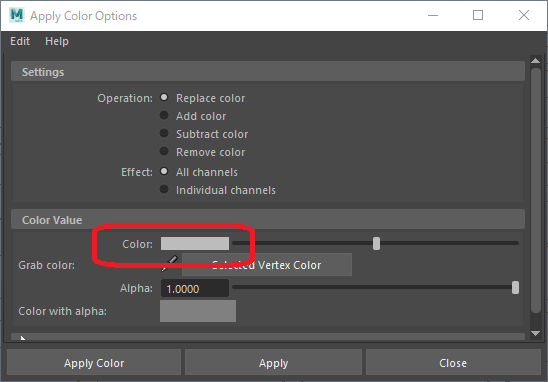
Task: Maximize the Apply Color Options window
Action: pyautogui.click(x=478, y=15)
